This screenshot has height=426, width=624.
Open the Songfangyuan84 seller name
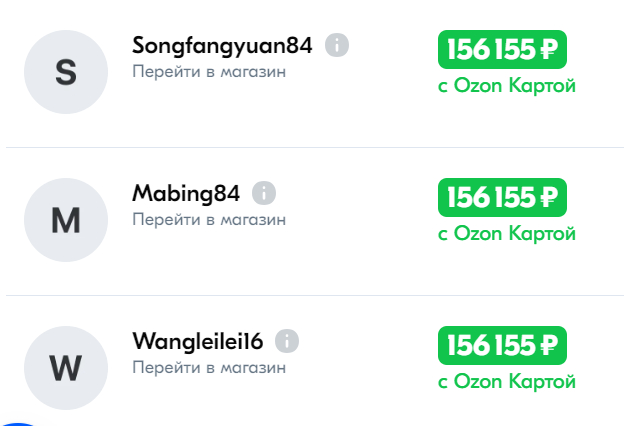click(222, 46)
